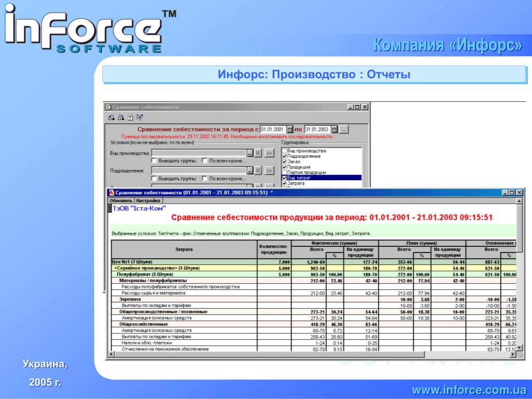
Task: Uncheck Продукция in Группировки list
Action: point(284,167)
